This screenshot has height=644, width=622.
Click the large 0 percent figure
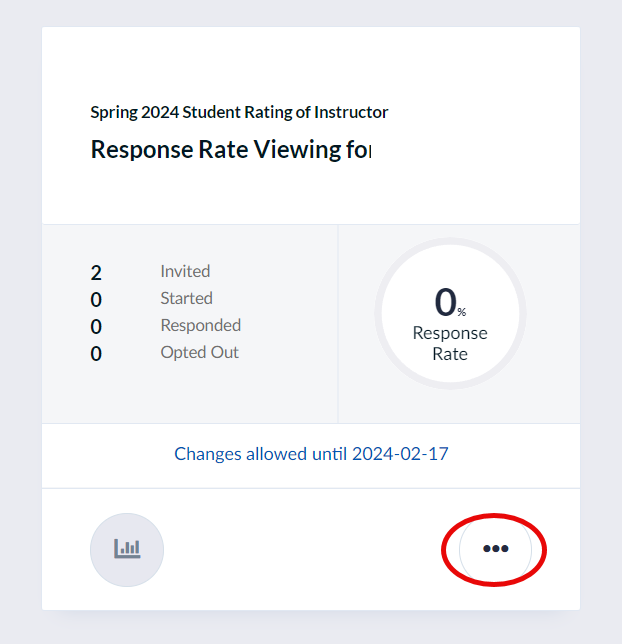pyautogui.click(x=445, y=302)
